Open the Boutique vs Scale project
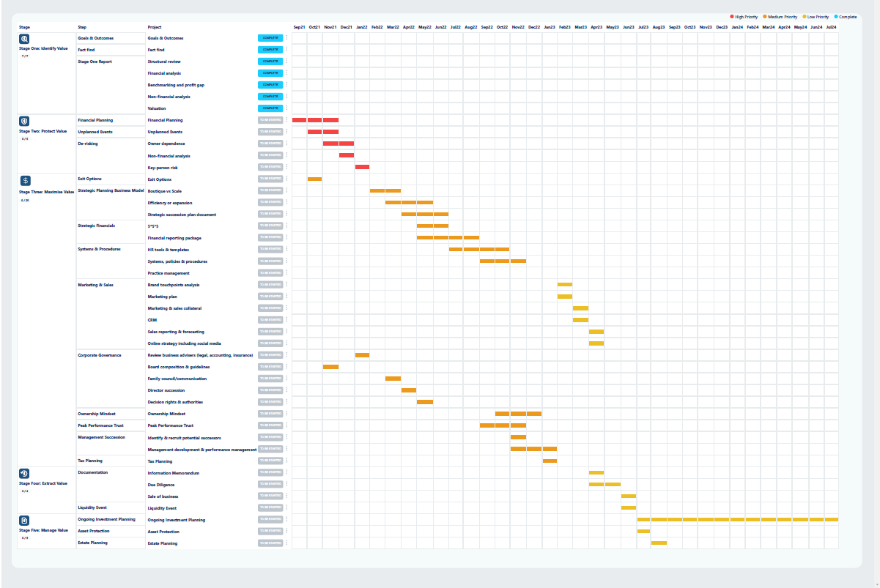This screenshot has height=588, width=880. point(164,191)
